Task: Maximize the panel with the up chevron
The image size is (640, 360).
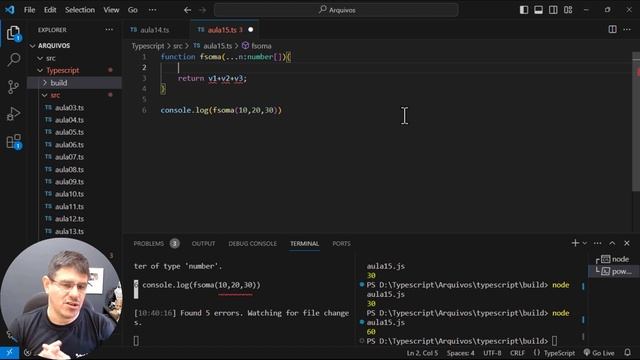Action: (612, 243)
